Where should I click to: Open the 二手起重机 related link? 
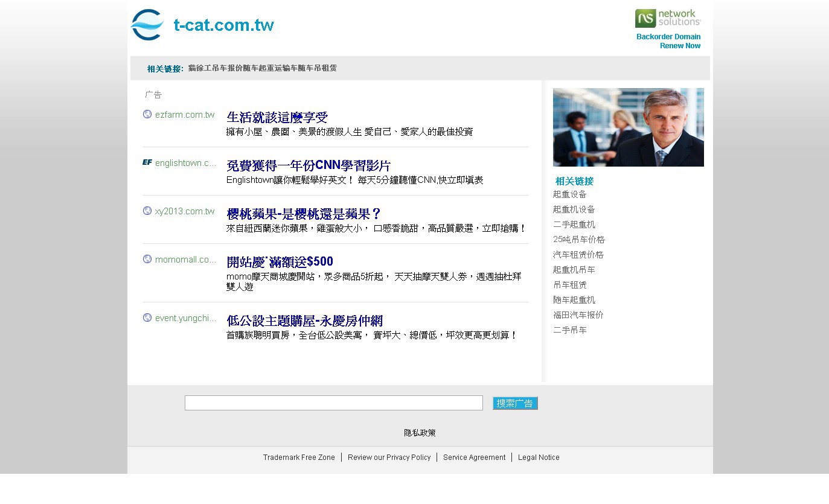point(574,225)
